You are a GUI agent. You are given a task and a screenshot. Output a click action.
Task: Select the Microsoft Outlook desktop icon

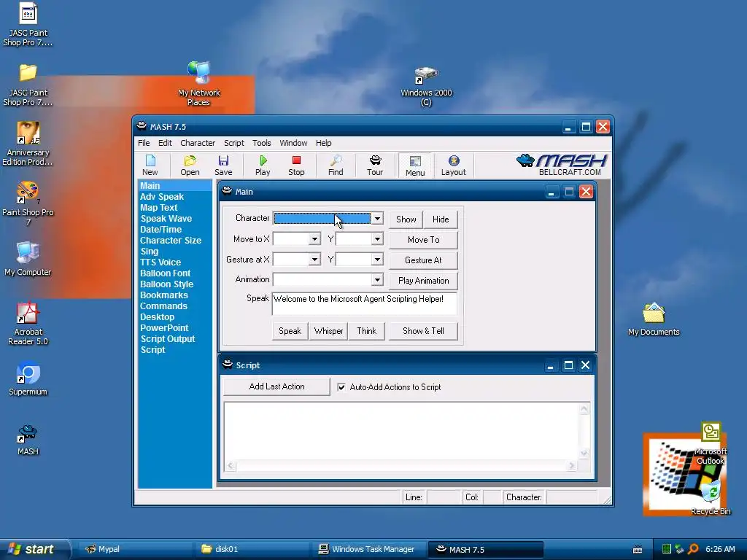711,444
